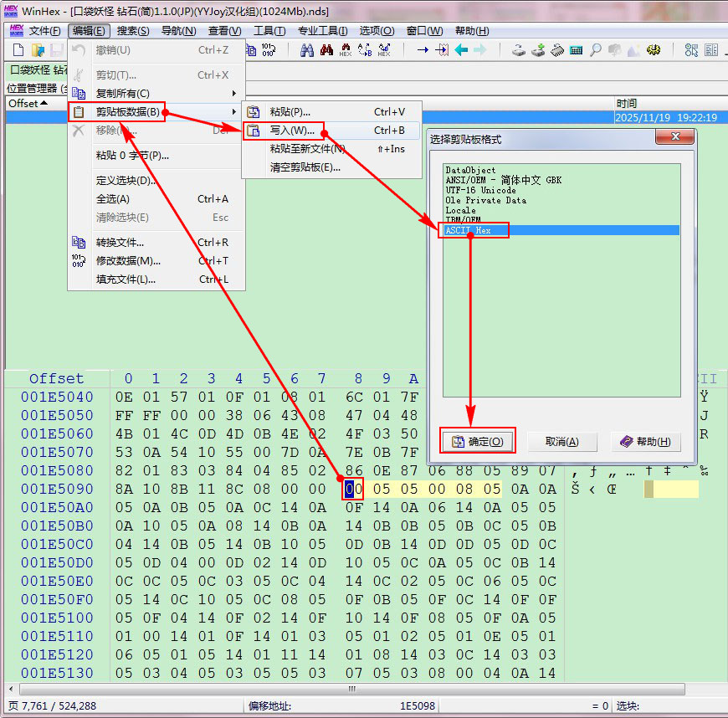Screen dimensions: 728x718
Task: Click the green back arrow icon
Action: [x=461, y=50]
